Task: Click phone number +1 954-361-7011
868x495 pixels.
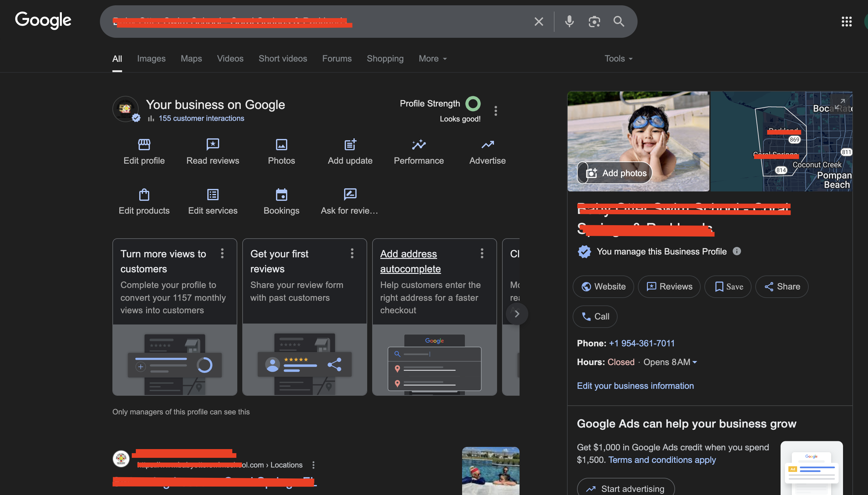Action: (x=642, y=343)
